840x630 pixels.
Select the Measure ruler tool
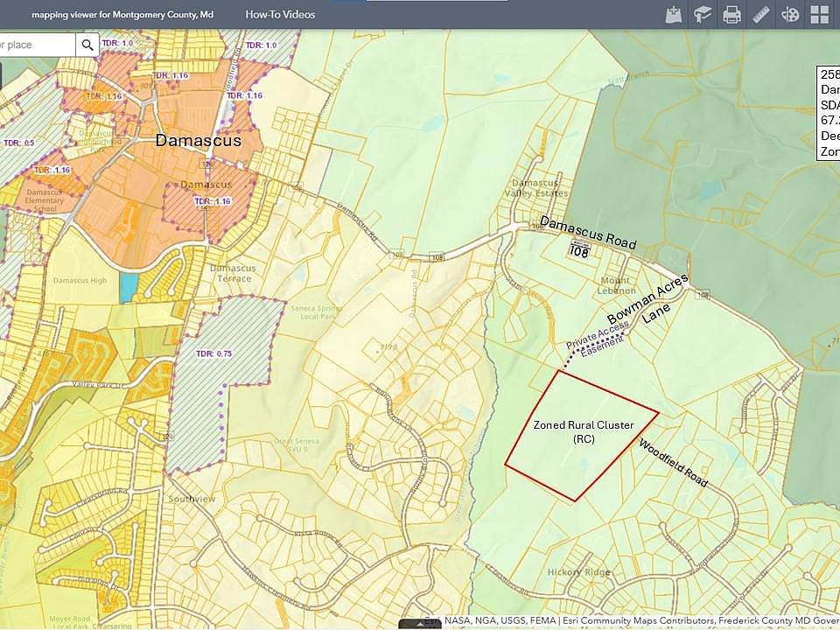pyautogui.click(x=760, y=15)
